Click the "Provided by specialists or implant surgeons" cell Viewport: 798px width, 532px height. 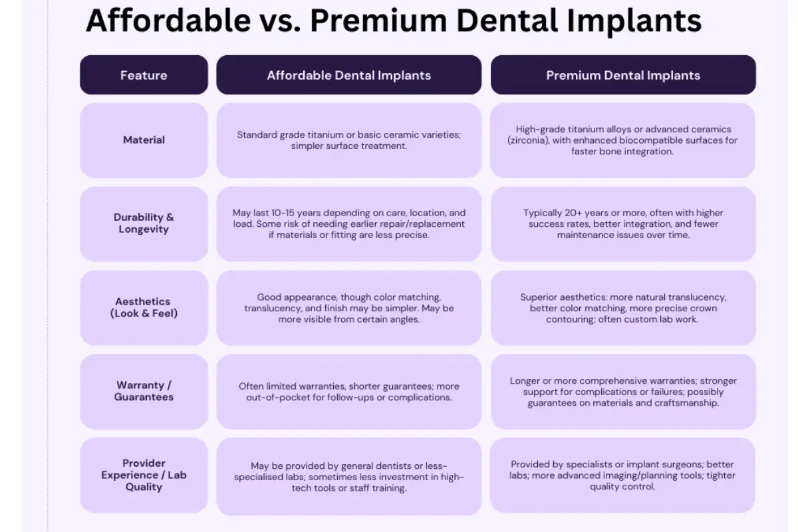pos(623,475)
